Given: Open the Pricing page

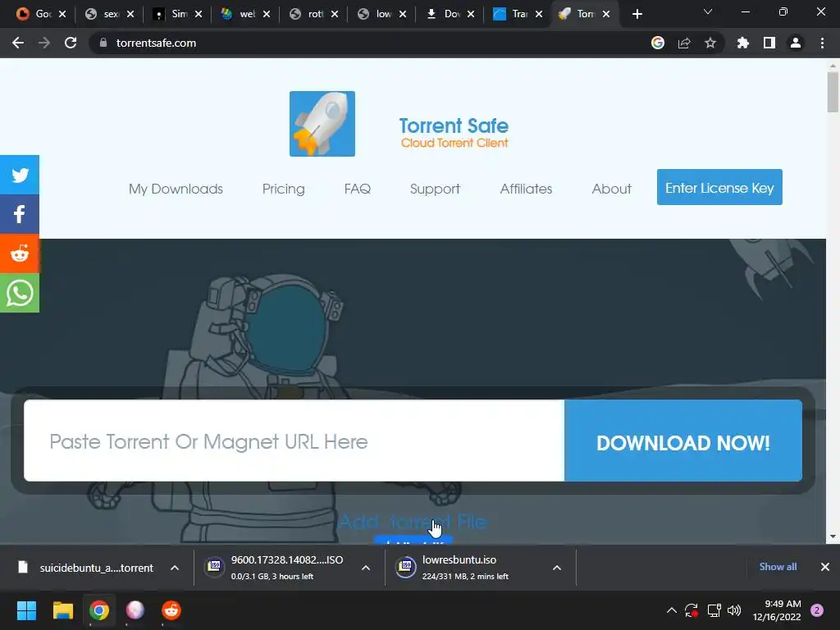Looking at the screenshot, I should pos(283,189).
